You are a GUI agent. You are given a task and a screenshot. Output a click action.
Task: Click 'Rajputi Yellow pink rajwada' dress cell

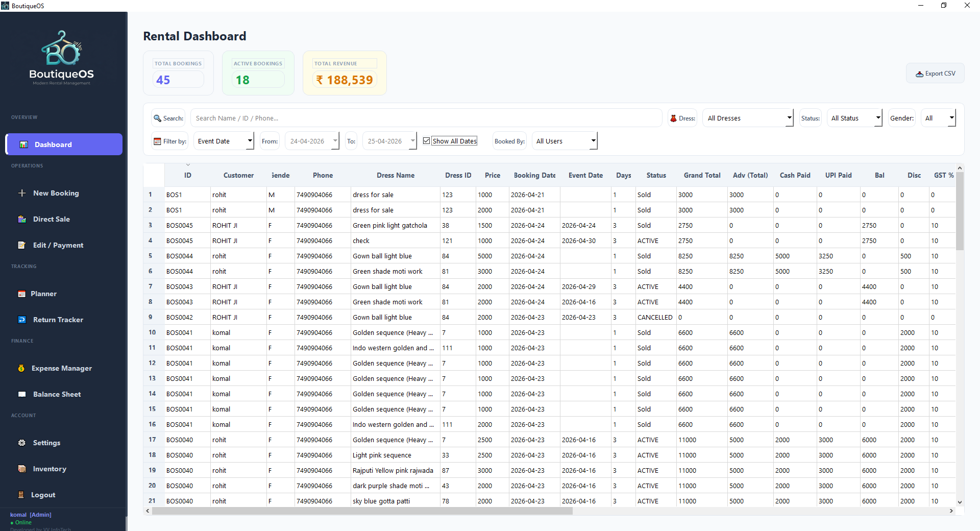tap(396, 470)
